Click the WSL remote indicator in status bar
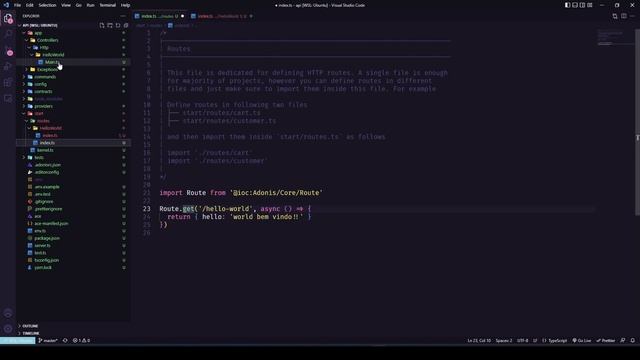The width and height of the screenshot is (640, 360). click(18, 340)
